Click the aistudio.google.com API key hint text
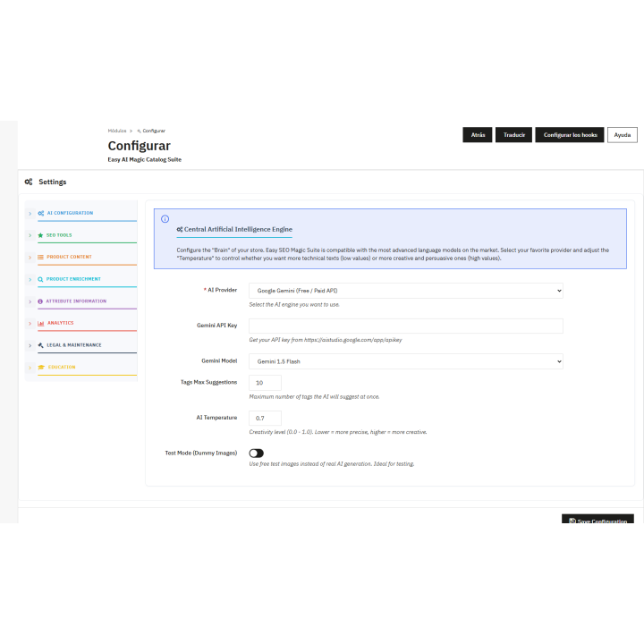 (326, 340)
